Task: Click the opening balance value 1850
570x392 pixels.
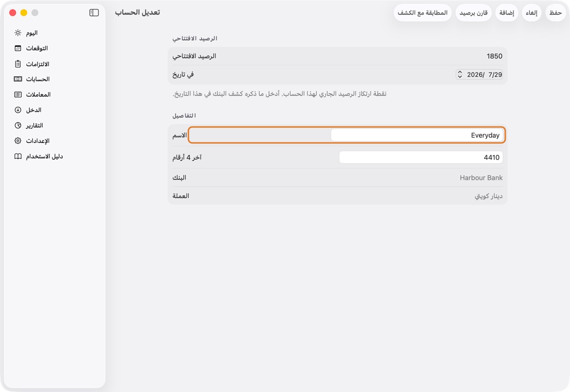Action: (494, 56)
